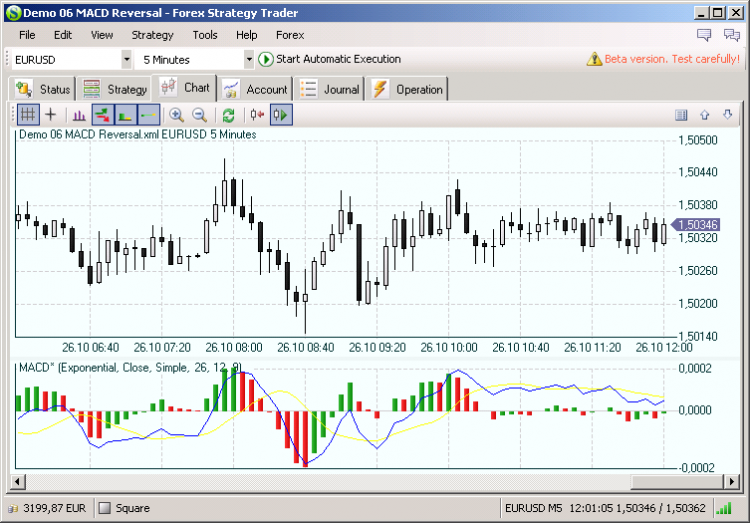Click EURUSD M5 text in status bar
Image resolution: width=750 pixels, height=523 pixels.
[x=534, y=508]
